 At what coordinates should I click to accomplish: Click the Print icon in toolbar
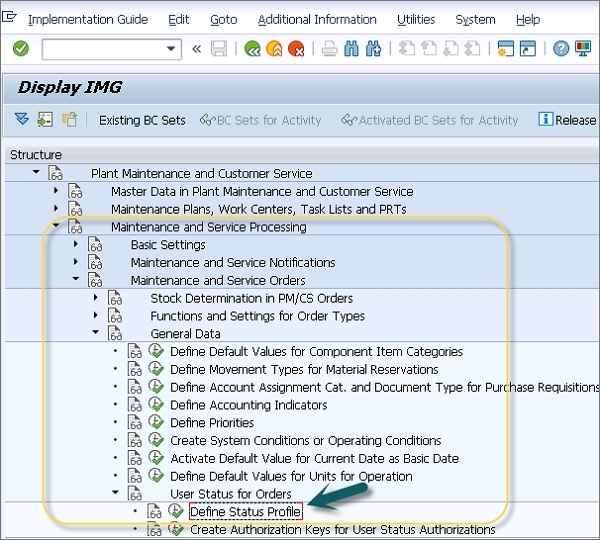329,49
